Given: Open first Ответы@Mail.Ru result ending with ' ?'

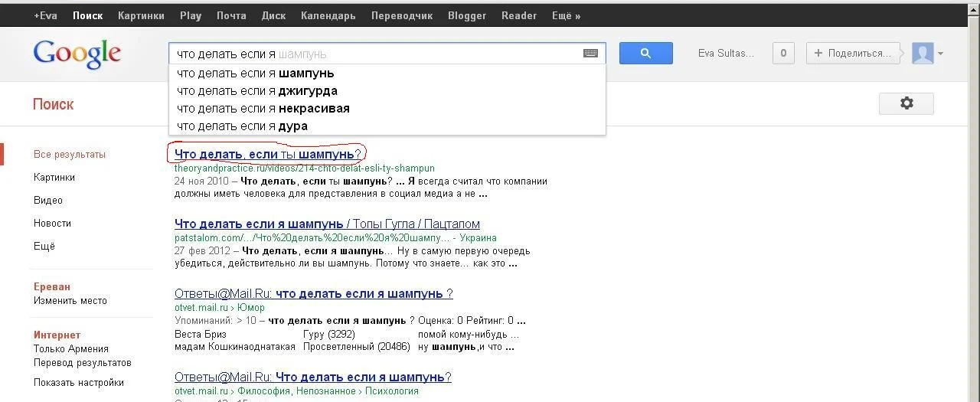Looking at the screenshot, I should (x=314, y=293).
